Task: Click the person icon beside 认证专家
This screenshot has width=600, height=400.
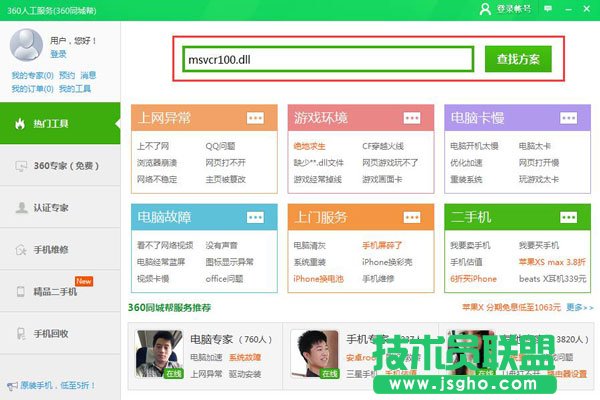Action: pos(20,207)
